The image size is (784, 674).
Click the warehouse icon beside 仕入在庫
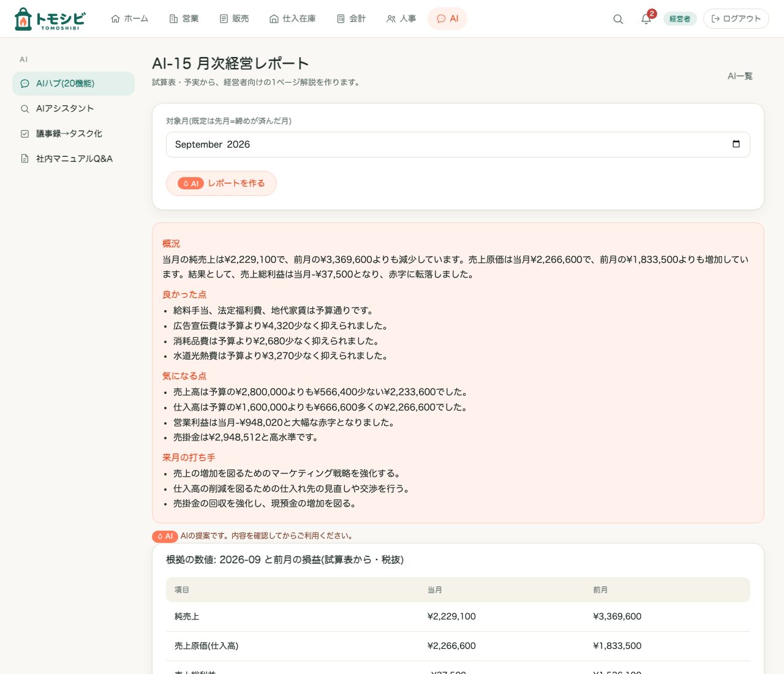point(274,19)
